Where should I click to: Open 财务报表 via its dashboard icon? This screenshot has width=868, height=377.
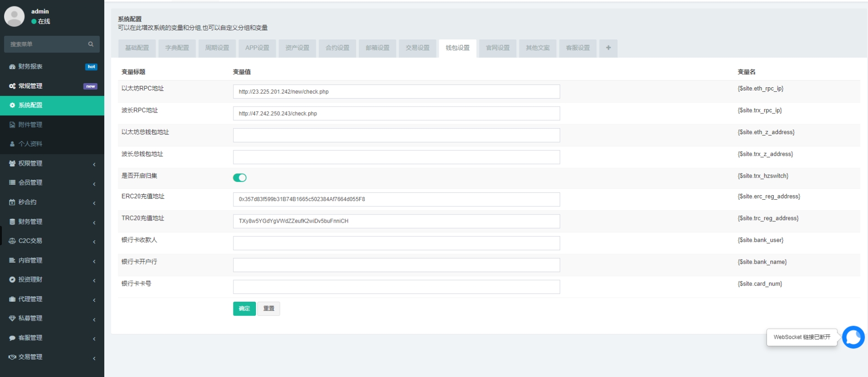[12, 67]
